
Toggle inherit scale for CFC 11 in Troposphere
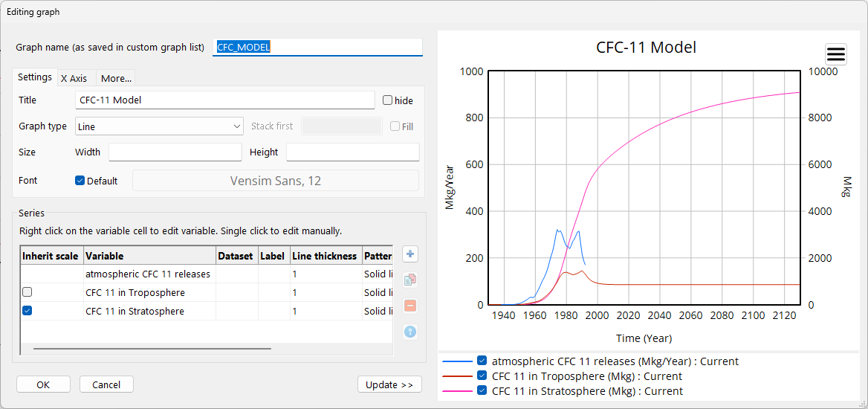pyautogui.click(x=27, y=292)
